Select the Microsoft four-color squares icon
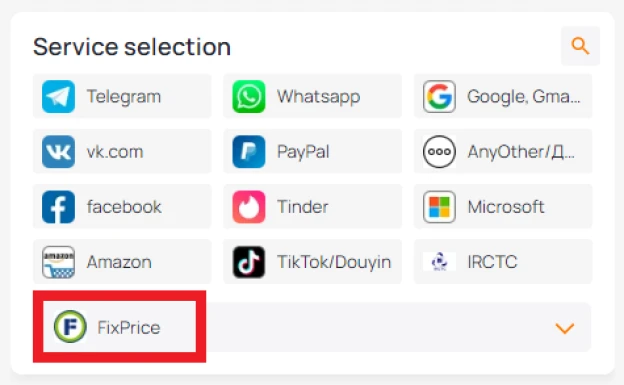 [x=439, y=207]
